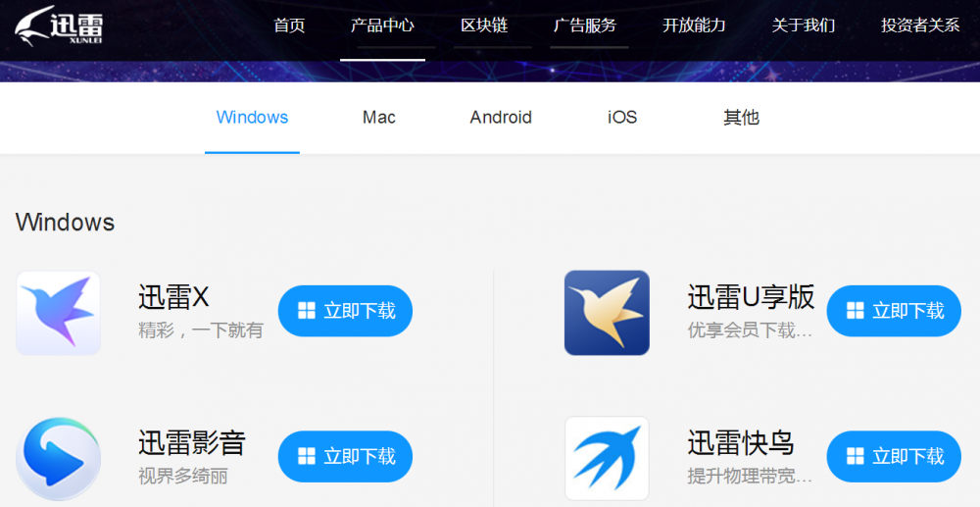The width and height of the screenshot is (980, 507).
Task: Click the Xunlei bird logo
Action: (59, 25)
